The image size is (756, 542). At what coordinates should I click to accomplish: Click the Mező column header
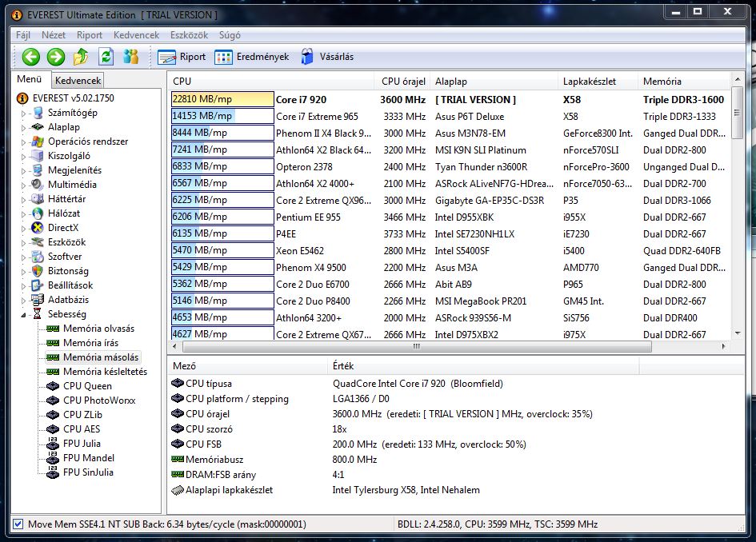tap(247, 365)
